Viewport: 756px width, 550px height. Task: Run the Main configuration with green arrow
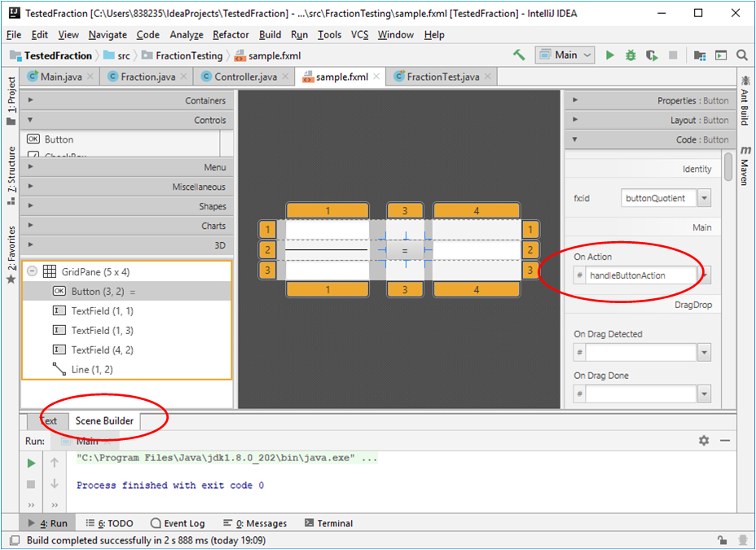click(x=610, y=55)
